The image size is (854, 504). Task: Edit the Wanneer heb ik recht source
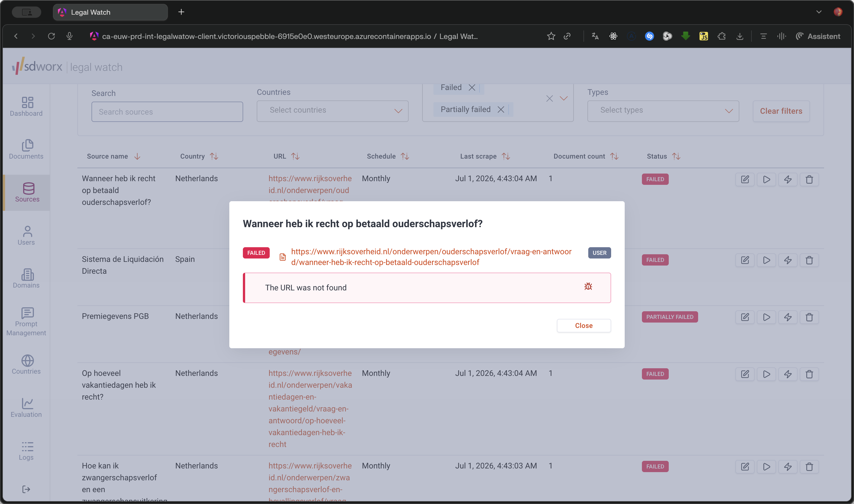click(x=745, y=179)
